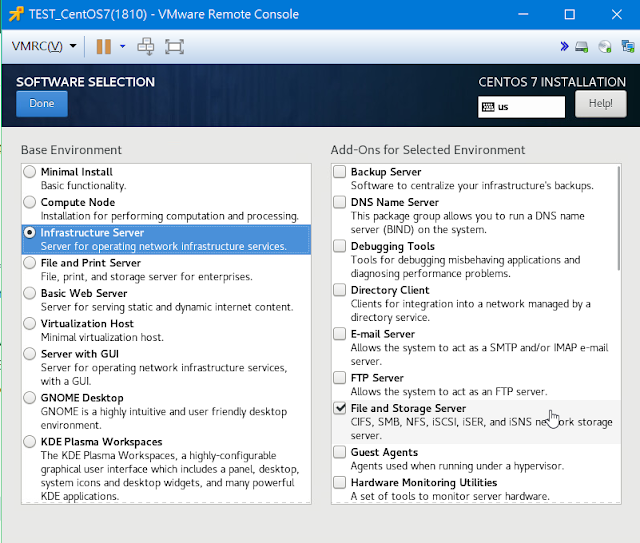640x543 pixels.
Task: Click the us keyboard layout field
Action: click(521, 107)
